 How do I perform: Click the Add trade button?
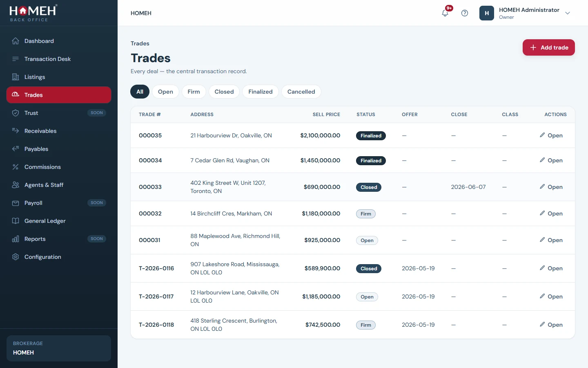pyautogui.click(x=549, y=47)
